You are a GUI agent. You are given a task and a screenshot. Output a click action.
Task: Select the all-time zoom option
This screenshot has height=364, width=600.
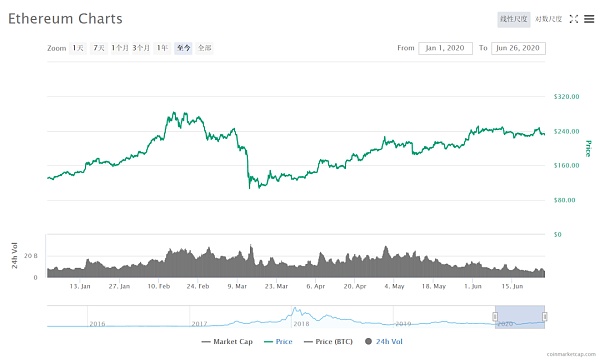tap(204, 48)
